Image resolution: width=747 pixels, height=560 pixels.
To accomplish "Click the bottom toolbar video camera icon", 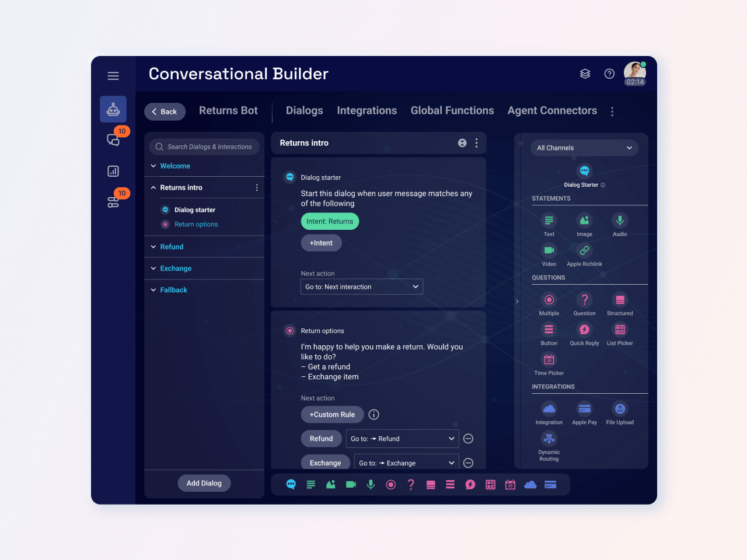I will [351, 485].
